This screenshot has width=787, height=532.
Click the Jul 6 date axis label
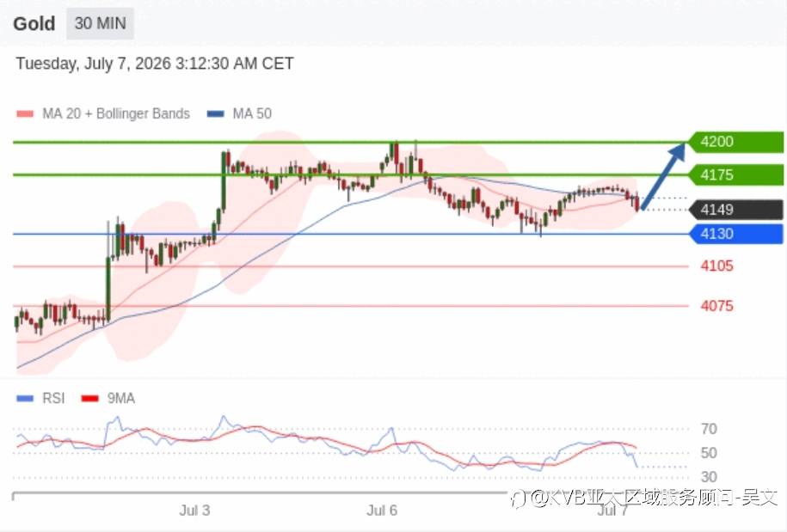[x=382, y=511]
